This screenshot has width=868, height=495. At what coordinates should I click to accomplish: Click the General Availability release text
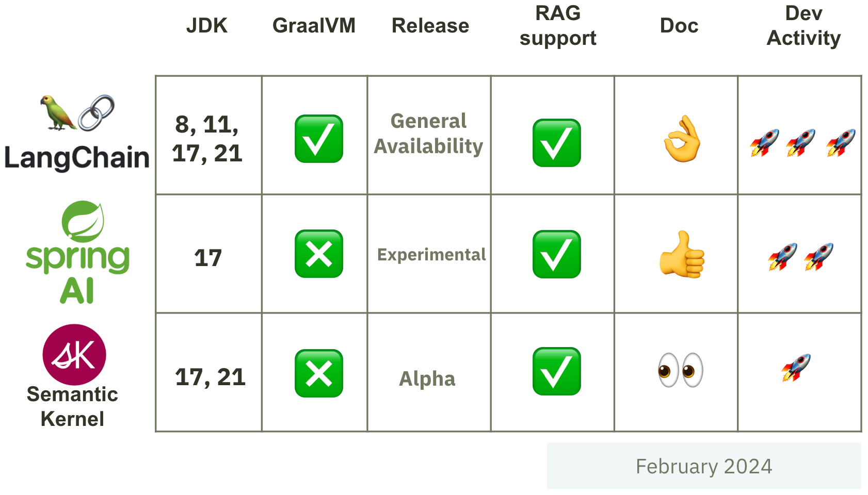[x=428, y=134]
